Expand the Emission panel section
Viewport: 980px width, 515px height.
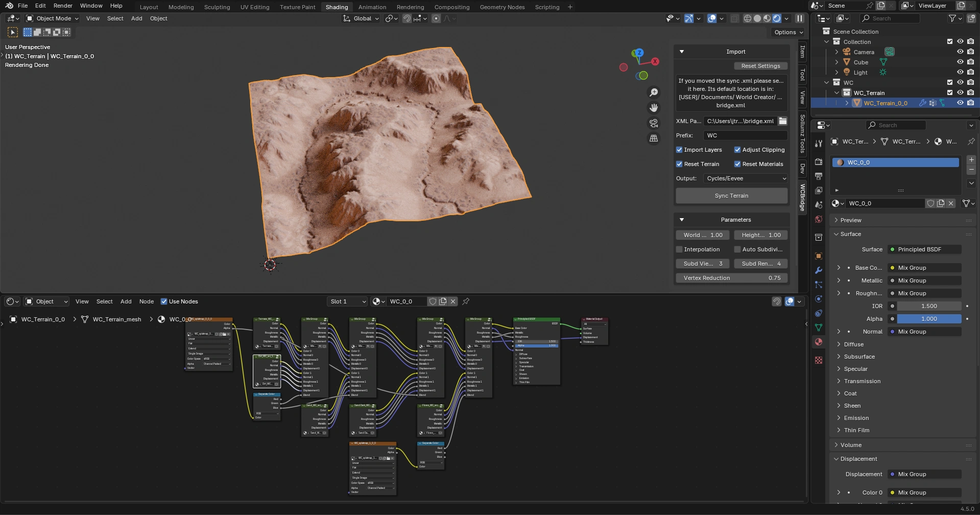[856, 418]
